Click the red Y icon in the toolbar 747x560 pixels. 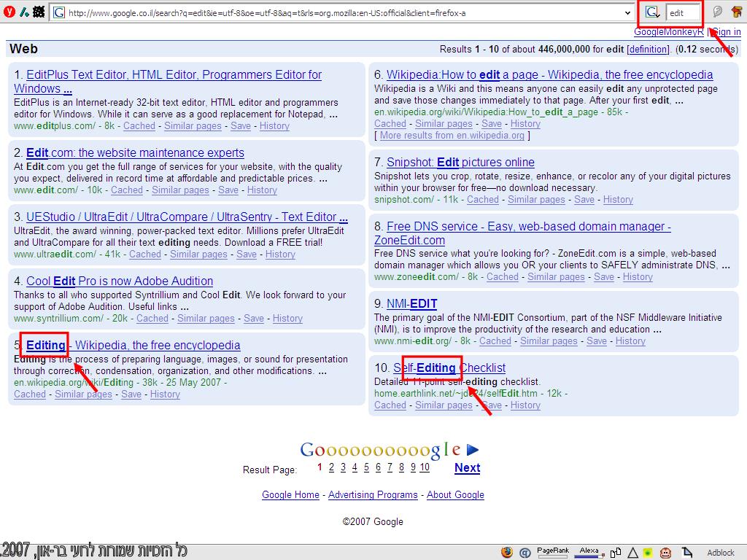pyautogui.click(x=9, y=12)
